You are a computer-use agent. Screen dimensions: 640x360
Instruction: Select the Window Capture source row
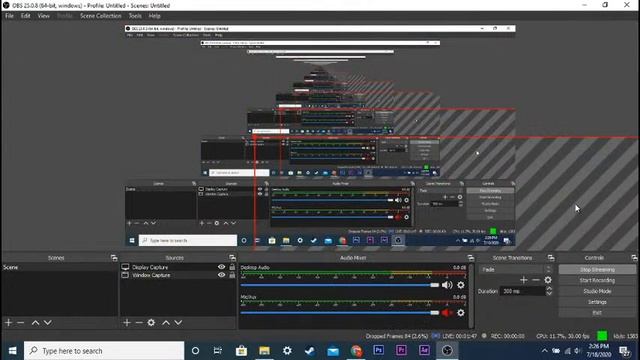tap(178, 275)
